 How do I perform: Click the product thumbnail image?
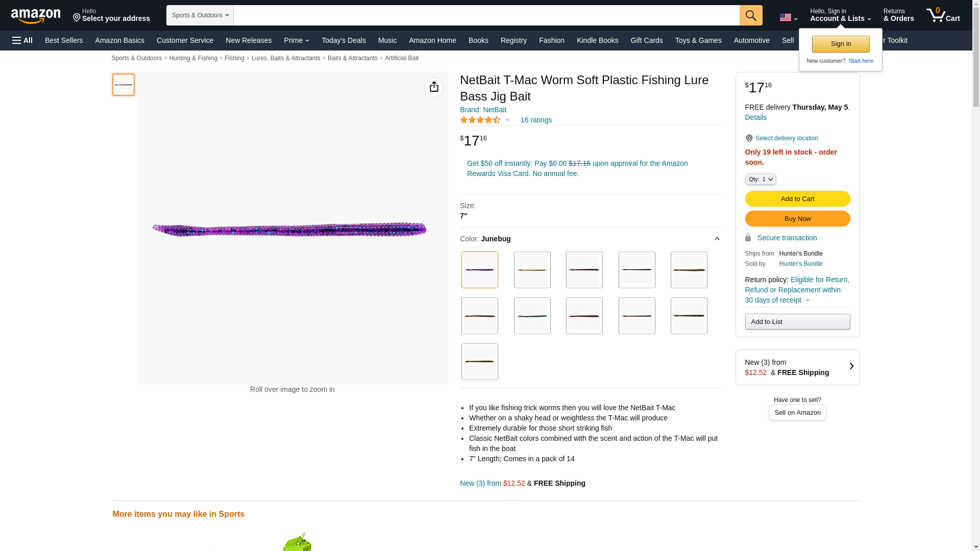point(123,85)
